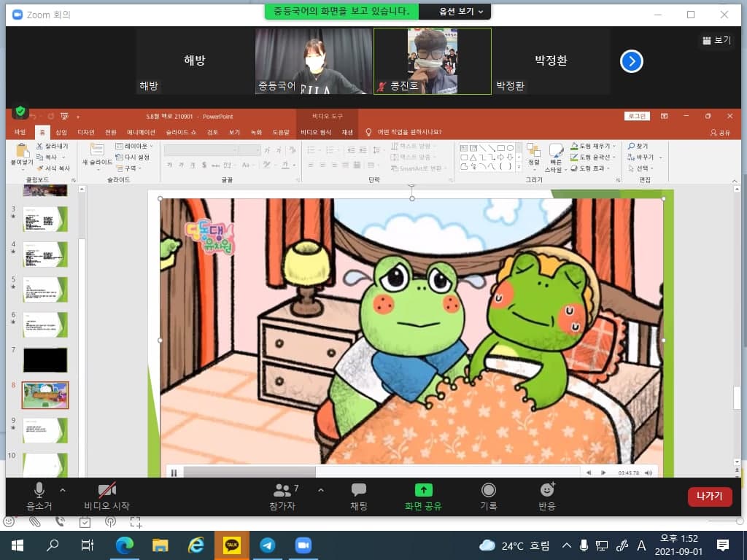Open 바꾸기 replace command

click(x=645, y=157)
